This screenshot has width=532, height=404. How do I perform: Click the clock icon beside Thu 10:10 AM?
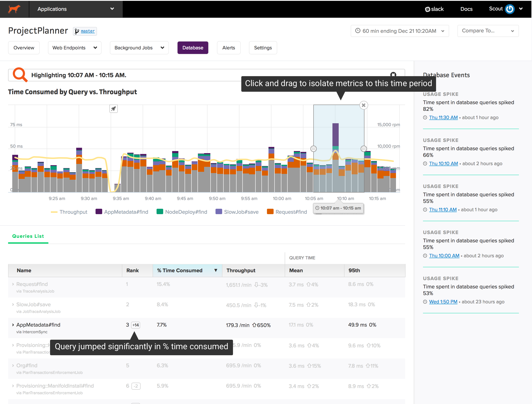pos(425,164)
